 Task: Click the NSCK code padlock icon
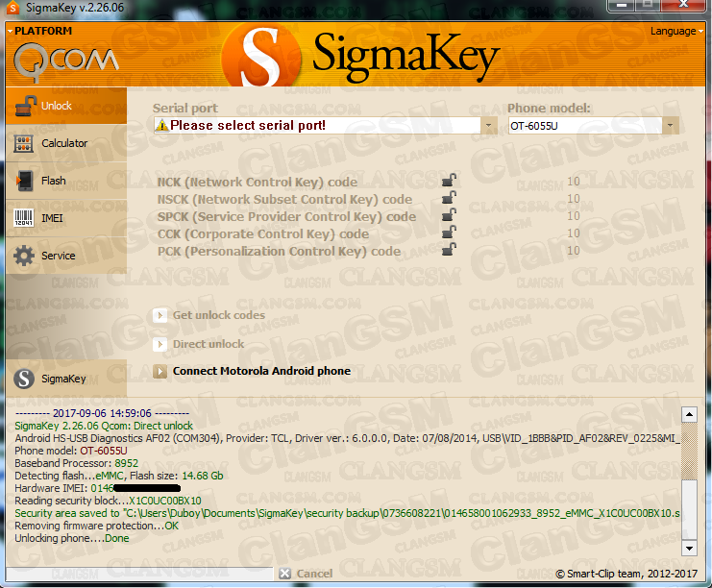(x=449, y=198)
